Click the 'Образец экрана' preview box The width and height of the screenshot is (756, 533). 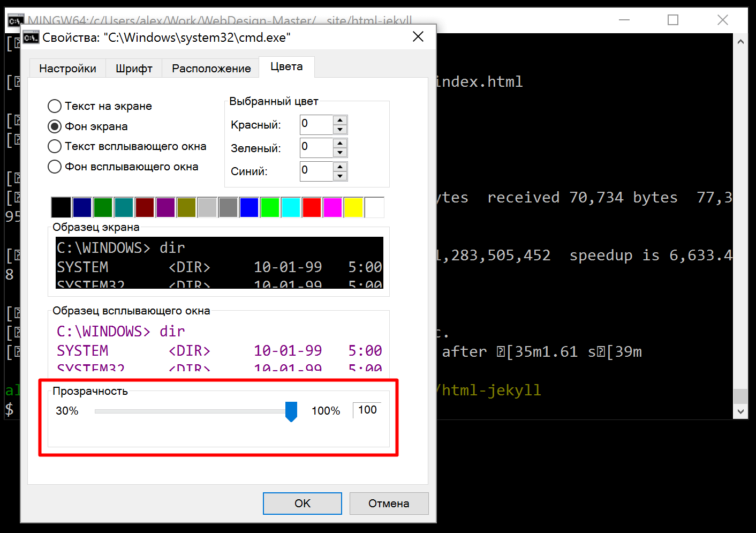pos(220,262)
